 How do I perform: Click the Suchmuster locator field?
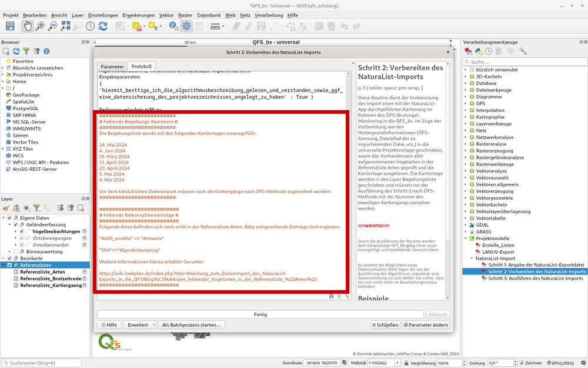click(41, 363)
